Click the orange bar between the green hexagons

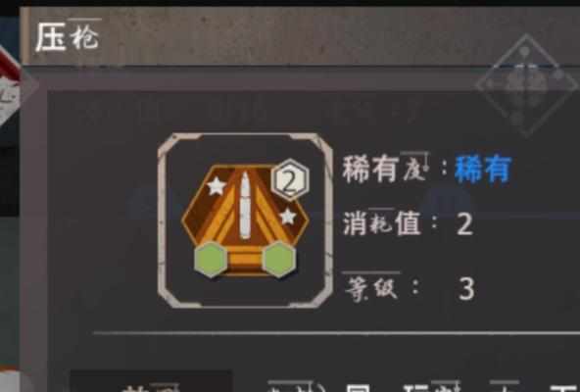click(245, 261)
